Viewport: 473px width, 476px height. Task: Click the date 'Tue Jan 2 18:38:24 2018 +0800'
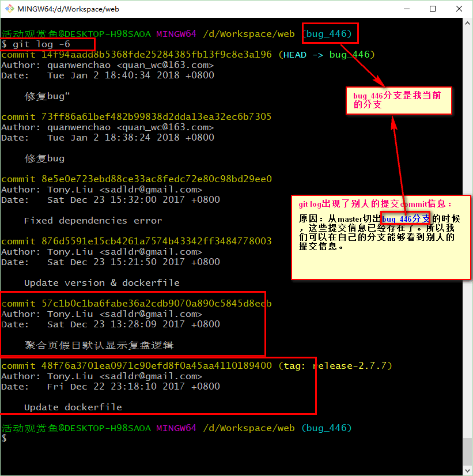click(x=131, y=138)
